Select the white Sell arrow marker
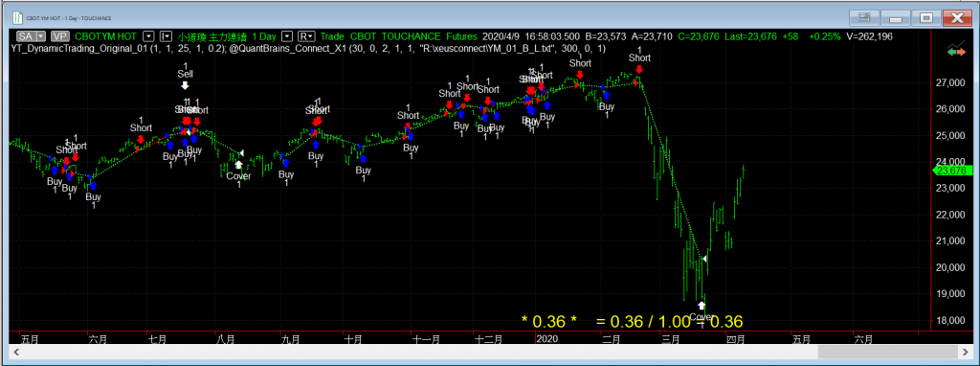This screenshot has height=366, width=980. tap(185, 85)
